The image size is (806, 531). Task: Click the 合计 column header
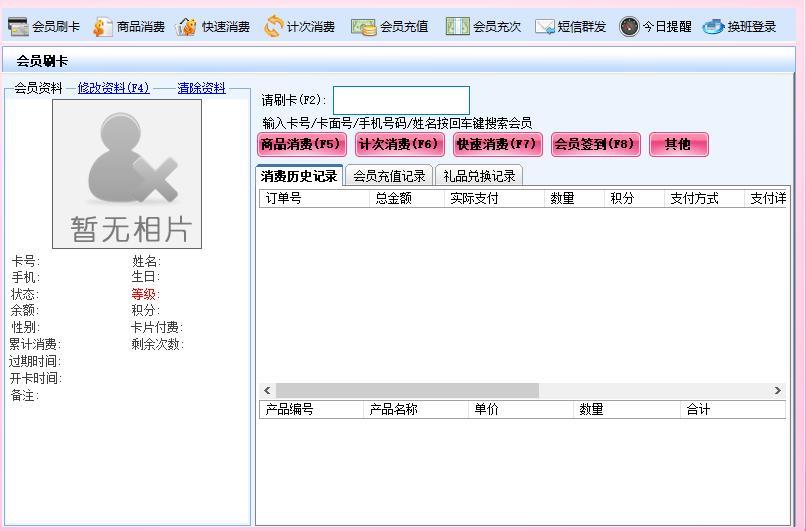pyautogui.click(x=733, y=410)
